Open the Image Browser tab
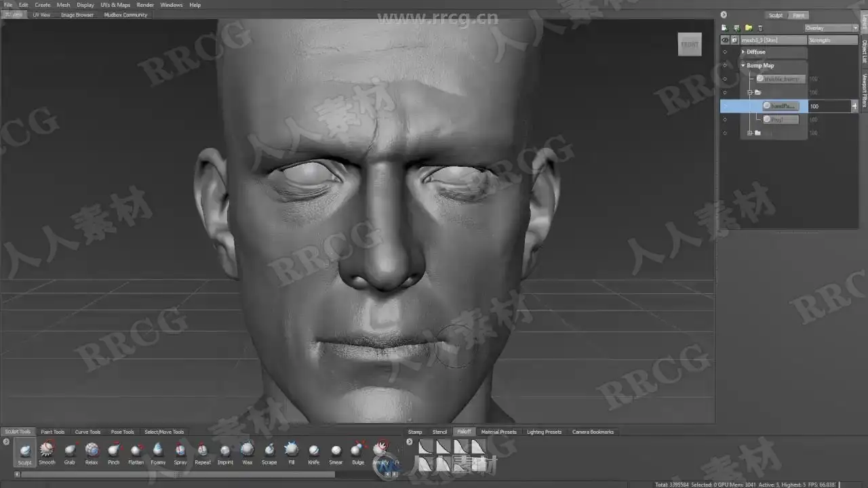 point(77,14)
